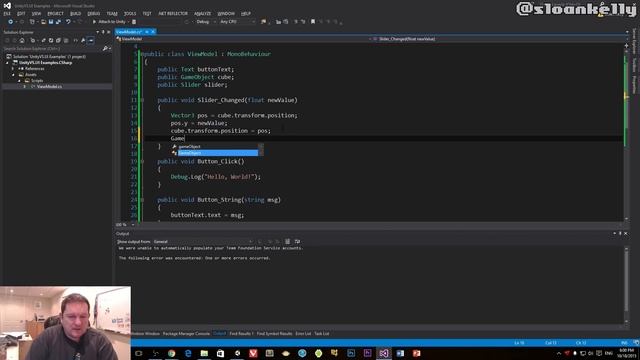The image size is (640, 360).
Task: Click the Save All toolbar icon
Action: pos(58,22)
